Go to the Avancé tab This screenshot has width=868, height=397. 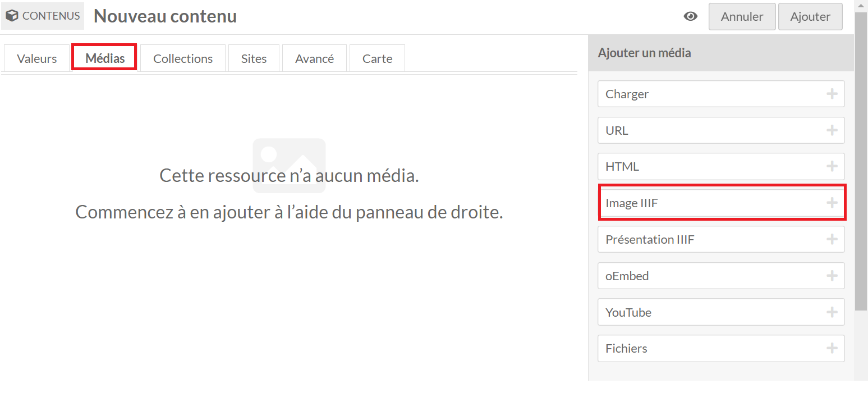point(314,58)
